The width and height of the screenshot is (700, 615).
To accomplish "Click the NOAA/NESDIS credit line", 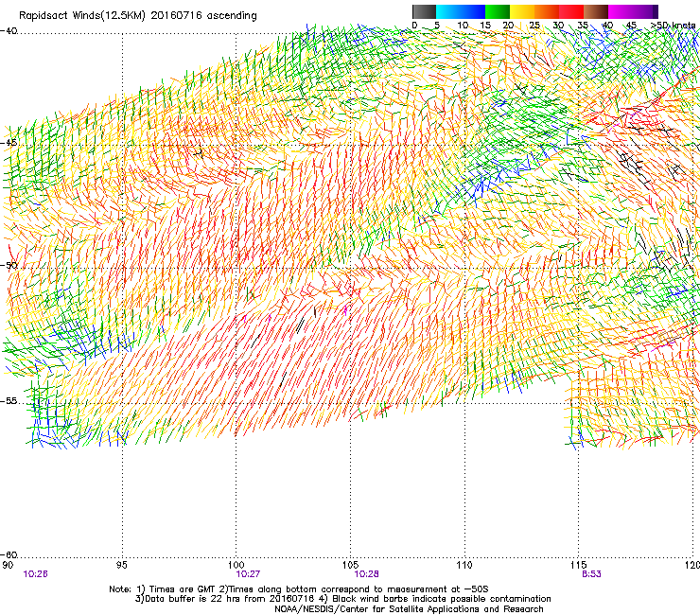I will tap(409, 609).
